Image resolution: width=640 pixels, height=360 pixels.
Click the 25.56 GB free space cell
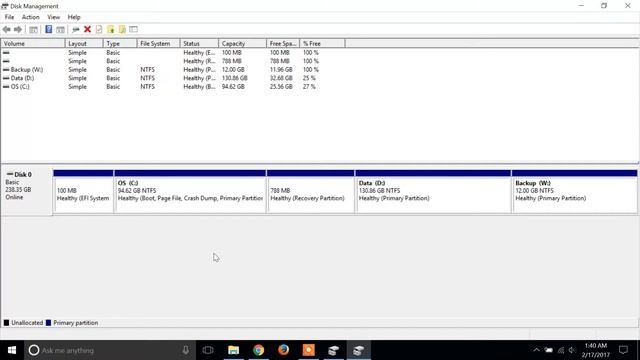tap(281, 87)
